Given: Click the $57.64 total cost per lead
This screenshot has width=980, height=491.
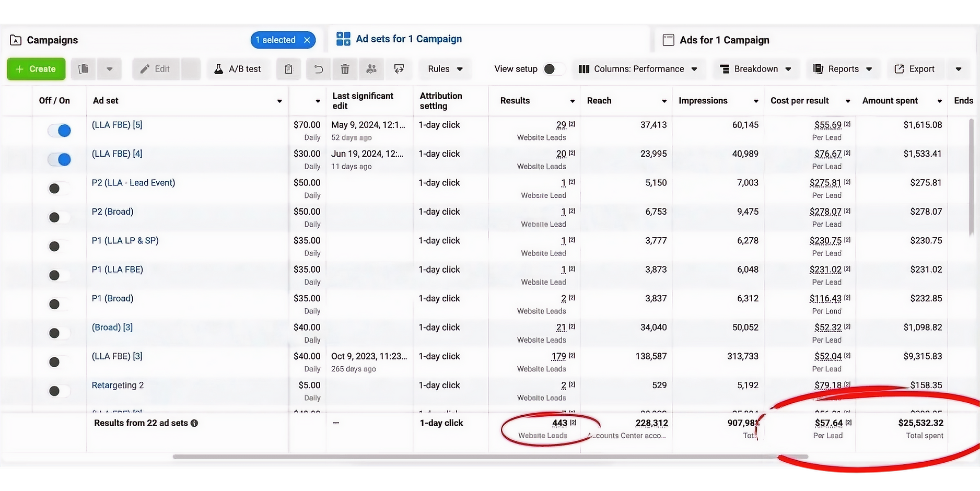Looking at the screenshot, I should coord(829,423).
